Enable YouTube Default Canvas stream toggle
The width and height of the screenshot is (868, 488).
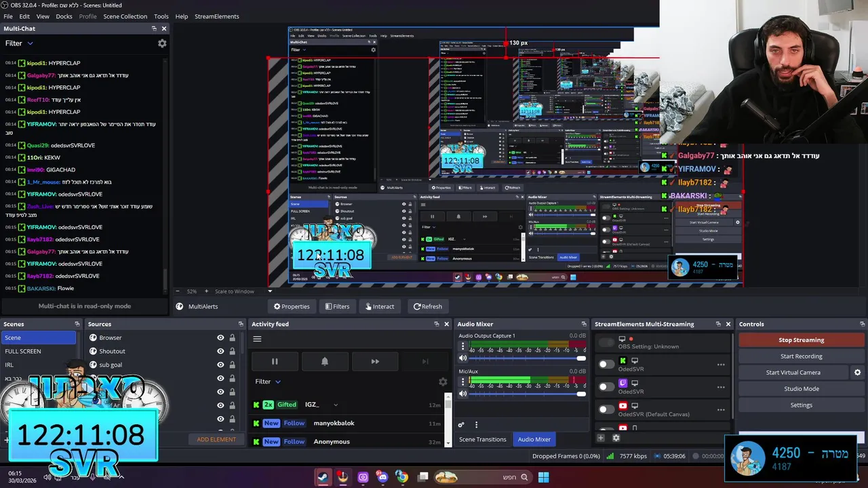pos(606,409)
